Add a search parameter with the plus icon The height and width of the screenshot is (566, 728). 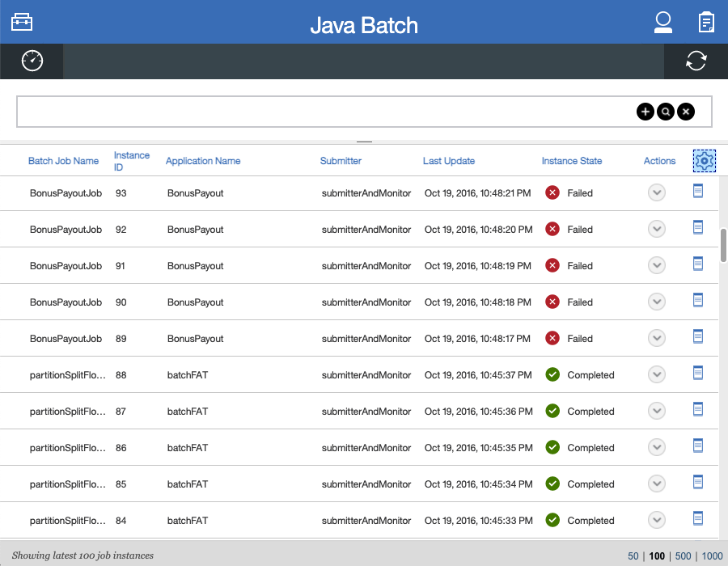(645, 112)
